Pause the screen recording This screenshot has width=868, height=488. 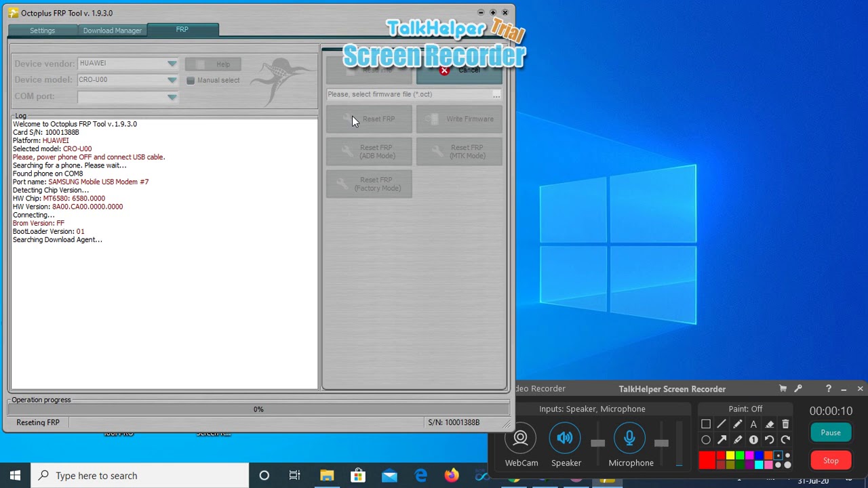(x=831, y=432)
